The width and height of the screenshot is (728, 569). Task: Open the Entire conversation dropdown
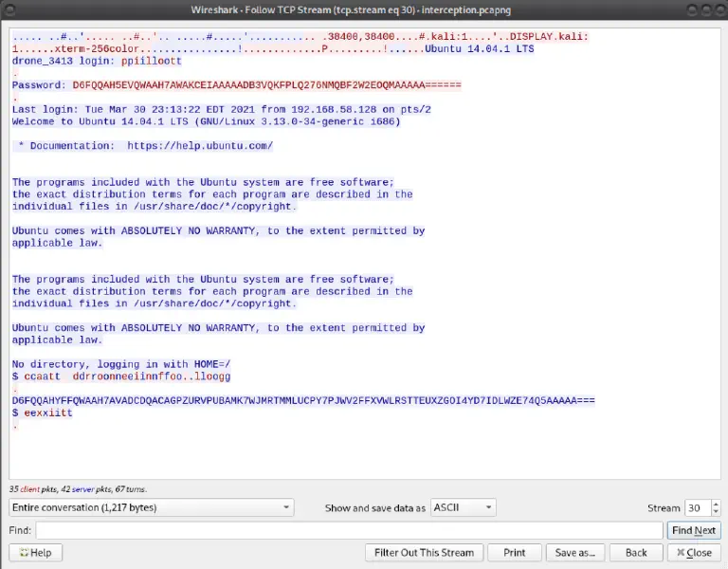(x=152, y=507)
